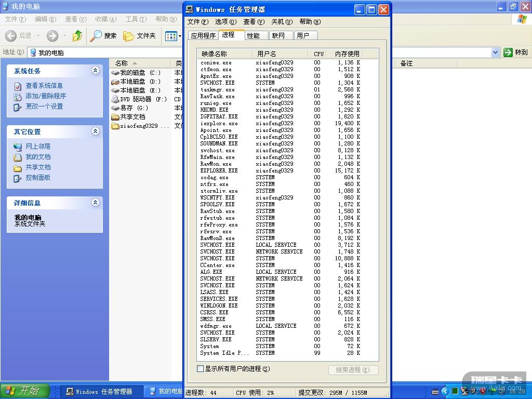
Task: Open My Computer 工具(T) menu
Action: pos(136,19)
